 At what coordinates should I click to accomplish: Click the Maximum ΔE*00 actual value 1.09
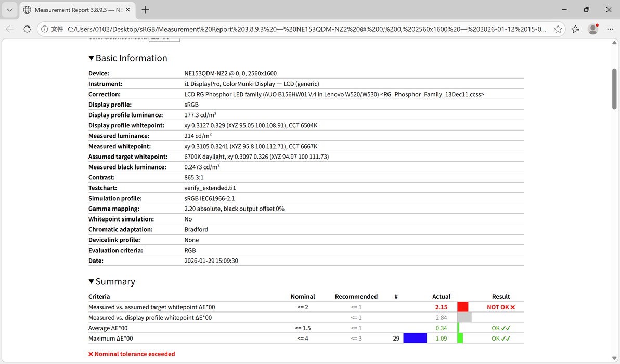pos(441,339)
